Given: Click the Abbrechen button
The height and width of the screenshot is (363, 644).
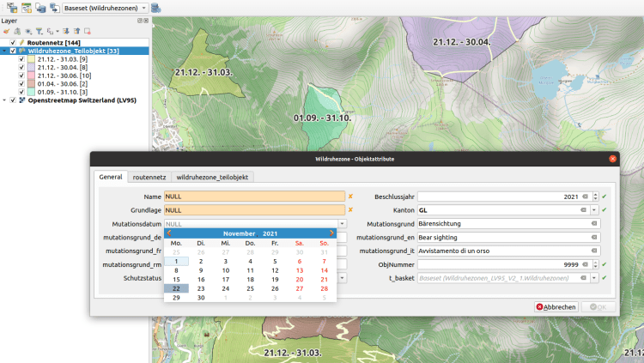Looking at the screenshot, I should tap(556, 306).
